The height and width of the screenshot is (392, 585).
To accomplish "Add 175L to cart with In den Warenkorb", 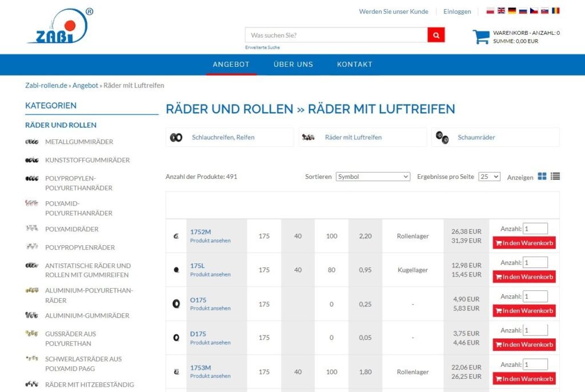I will 524,277.
